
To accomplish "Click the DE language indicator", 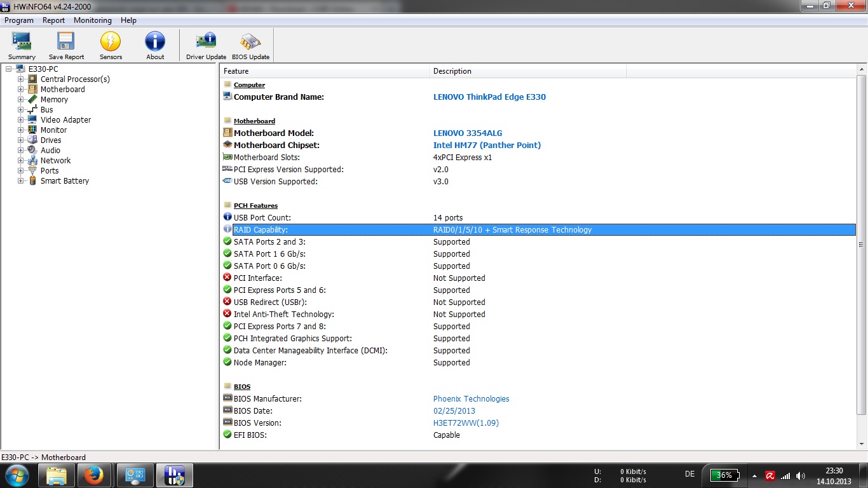I will click(689, 475).
